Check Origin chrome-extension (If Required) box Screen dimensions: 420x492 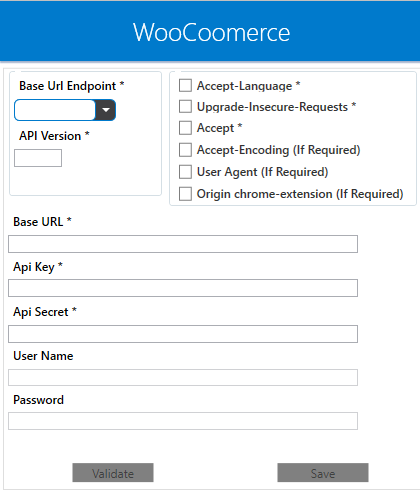(x=185, y=194)
